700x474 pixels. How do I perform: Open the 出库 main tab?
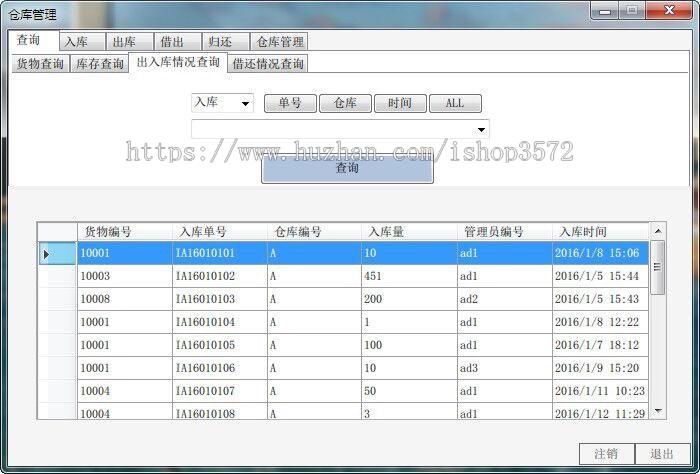click(130, 42)
